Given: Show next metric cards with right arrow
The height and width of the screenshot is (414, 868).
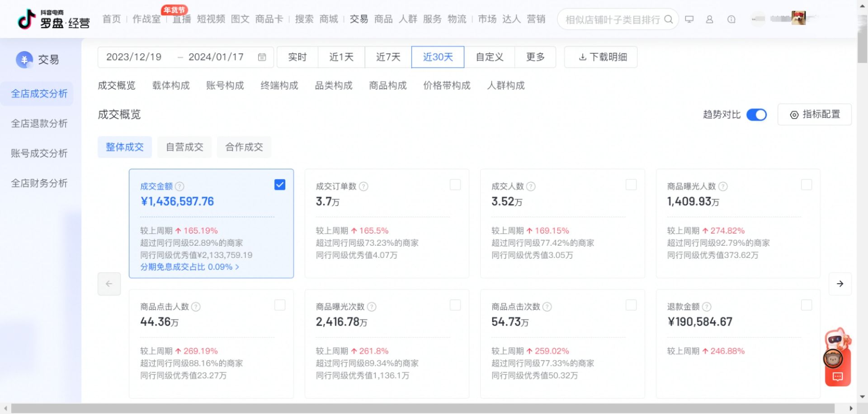Looking at the screenshot, I should pyautogui.click(x=840, y=284).
